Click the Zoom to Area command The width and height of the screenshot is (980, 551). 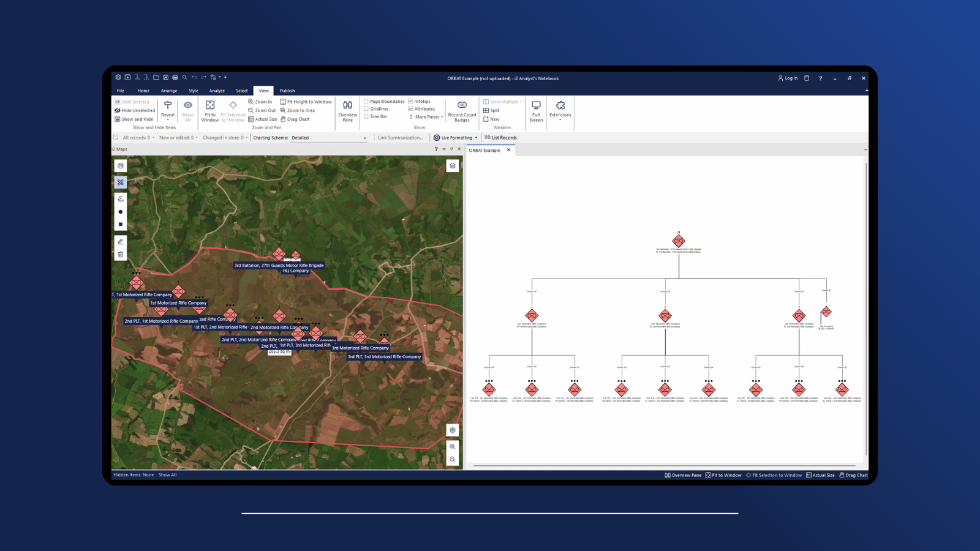pyautogui.click(x=298, y=111)
